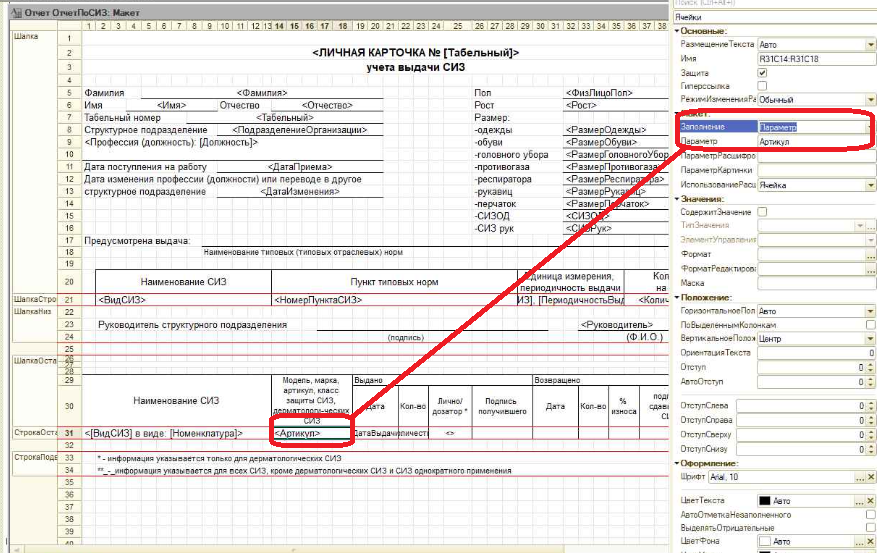This screenshot has width=877, height=553.
Task: Open the ГоризонтальноеПоложение dropdown
Action: pyautogui.click(x=871, y=311)
